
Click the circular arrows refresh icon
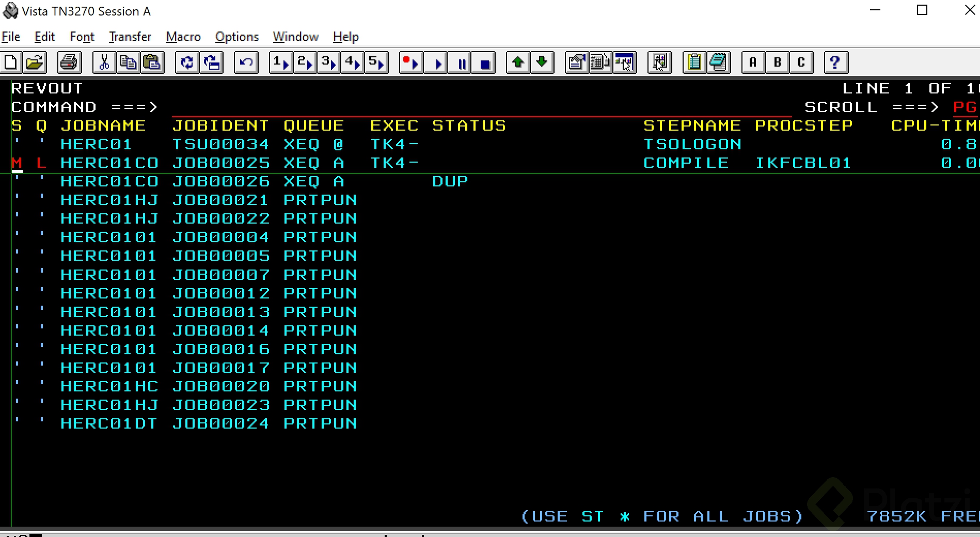click(x=187, y=63)
